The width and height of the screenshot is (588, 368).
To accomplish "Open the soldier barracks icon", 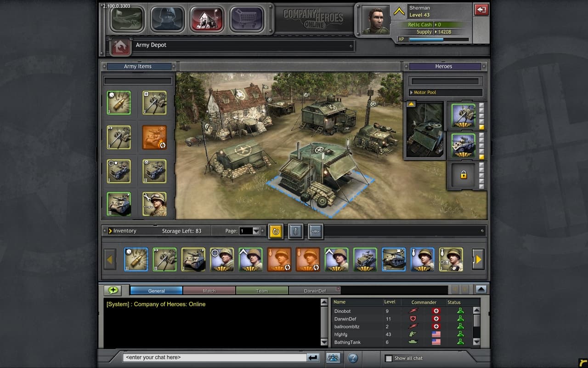I will 167,18.
